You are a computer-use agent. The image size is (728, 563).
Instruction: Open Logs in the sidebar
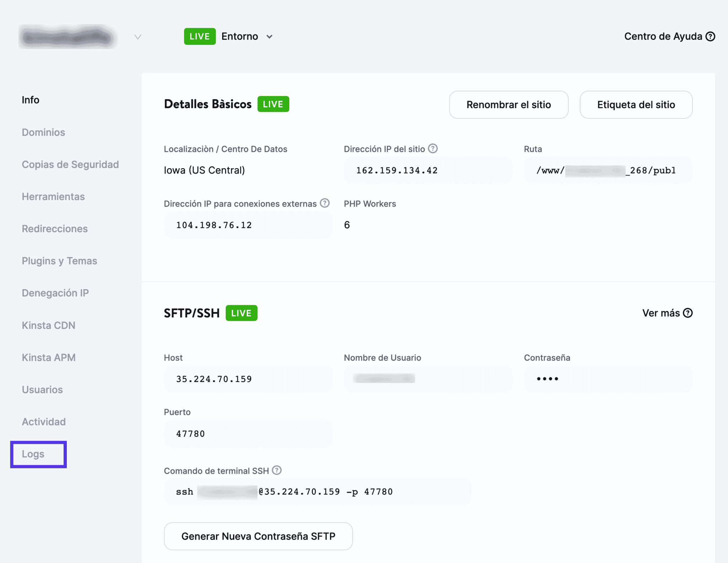point(33,454)
